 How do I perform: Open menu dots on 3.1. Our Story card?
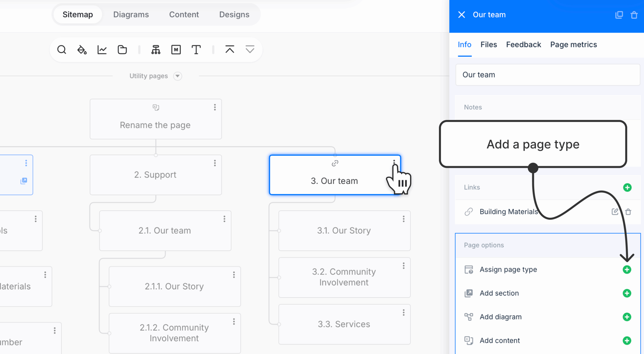(404, 219)
